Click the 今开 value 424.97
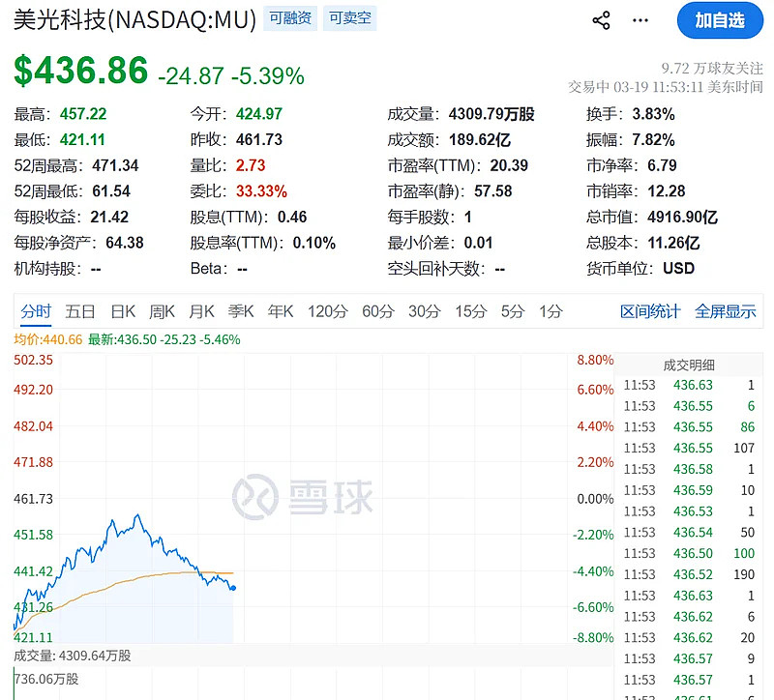The image size is (774, 700). pos(259,114)
